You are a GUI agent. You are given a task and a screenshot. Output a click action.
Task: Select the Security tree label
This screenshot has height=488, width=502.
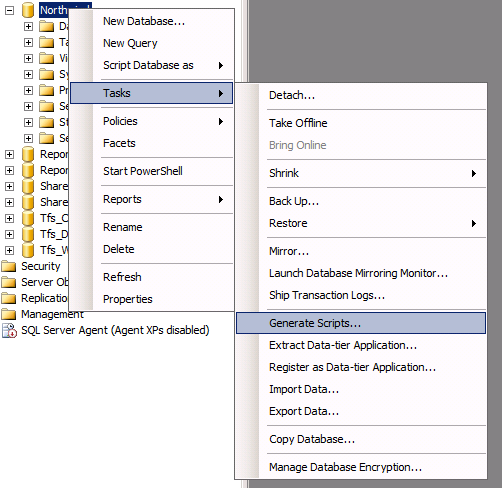tap(41, 266)
